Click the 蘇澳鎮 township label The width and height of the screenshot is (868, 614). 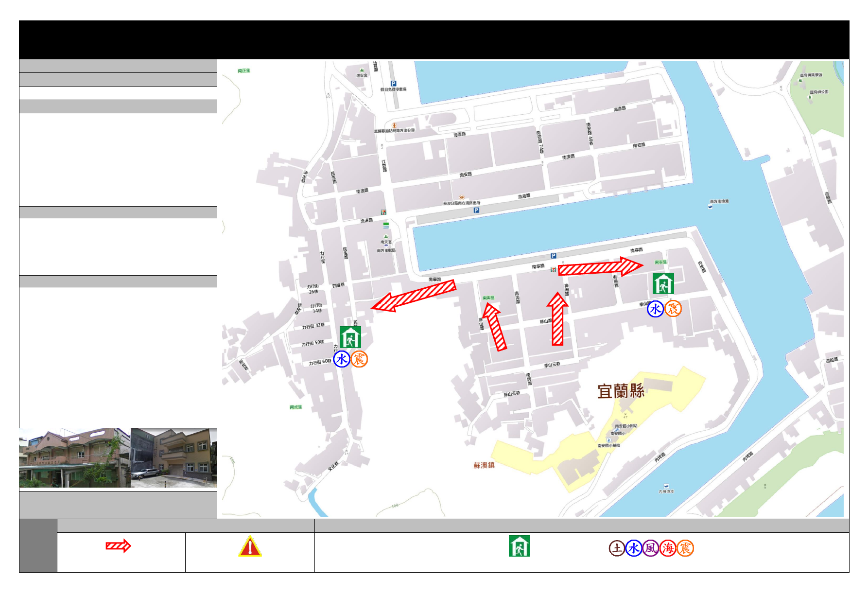pos(484,465)
